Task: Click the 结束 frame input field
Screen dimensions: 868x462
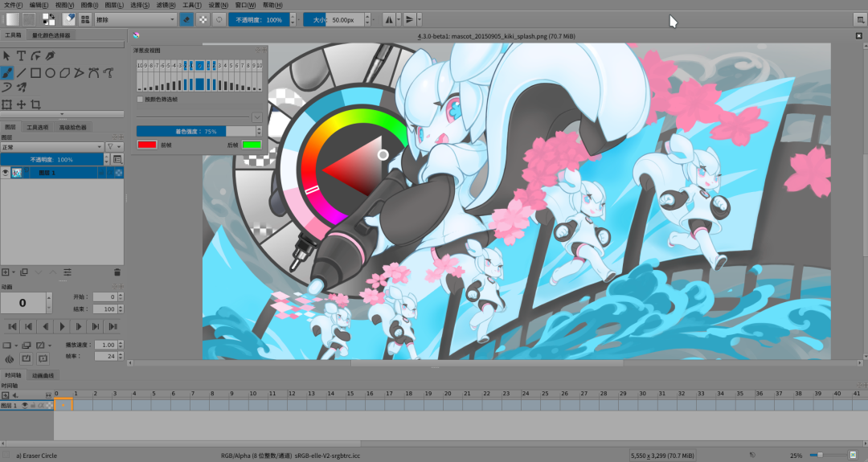Action: point(105,309)
